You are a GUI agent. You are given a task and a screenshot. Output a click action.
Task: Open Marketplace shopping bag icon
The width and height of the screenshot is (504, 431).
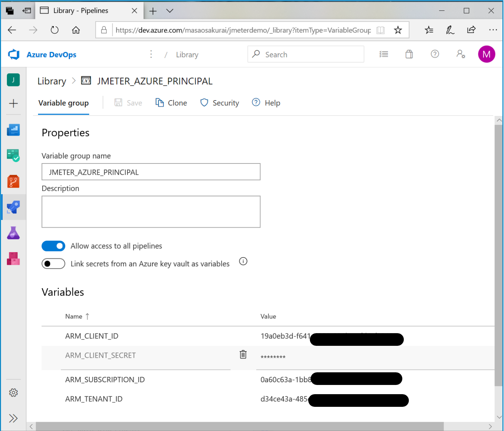tap(409, 54)
